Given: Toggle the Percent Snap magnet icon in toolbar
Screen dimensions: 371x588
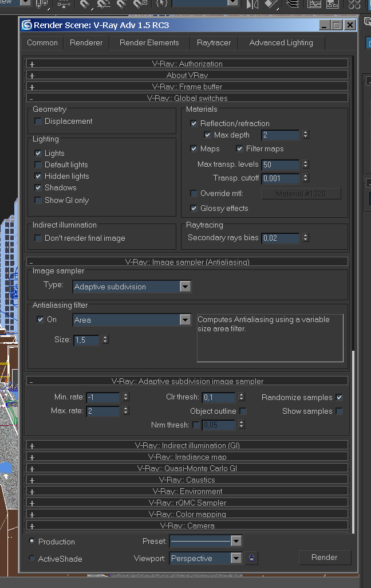Looking at the screenshot, I should 121,4.
